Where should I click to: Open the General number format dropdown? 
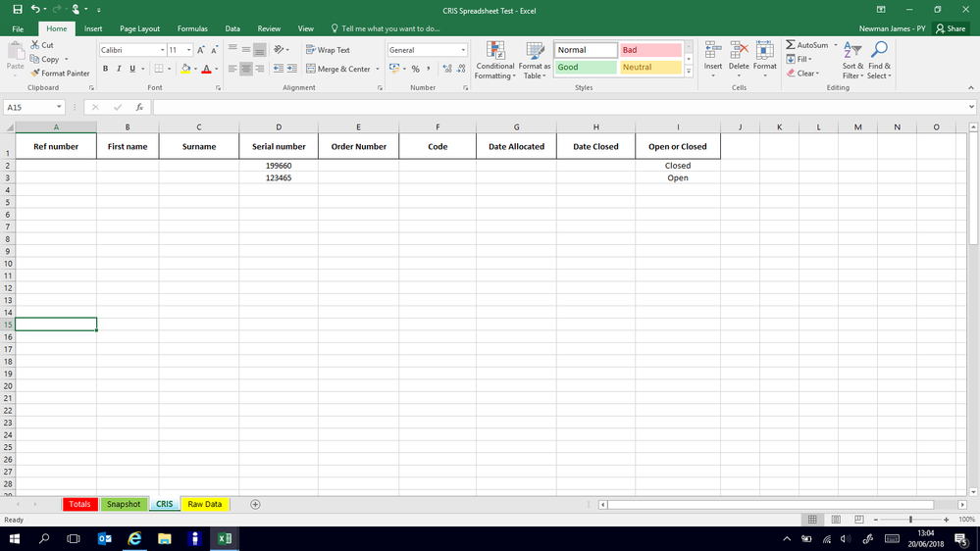463,50
